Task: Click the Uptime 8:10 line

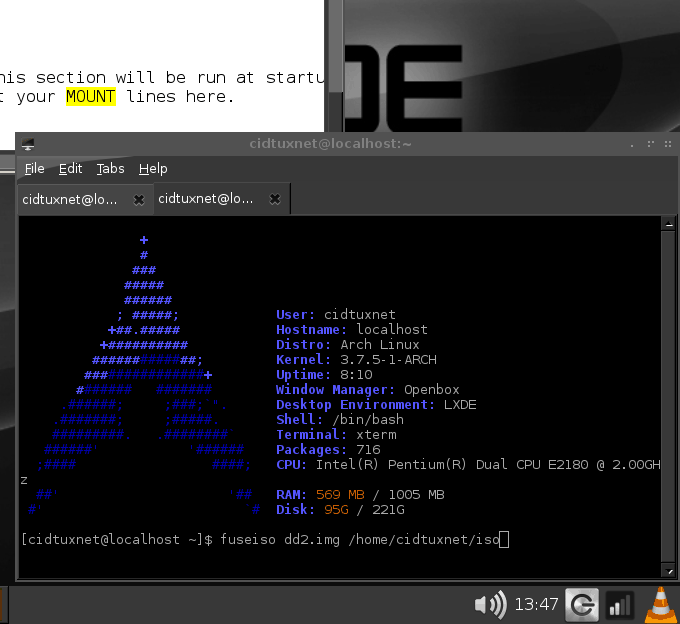Action: pos(324,375)
